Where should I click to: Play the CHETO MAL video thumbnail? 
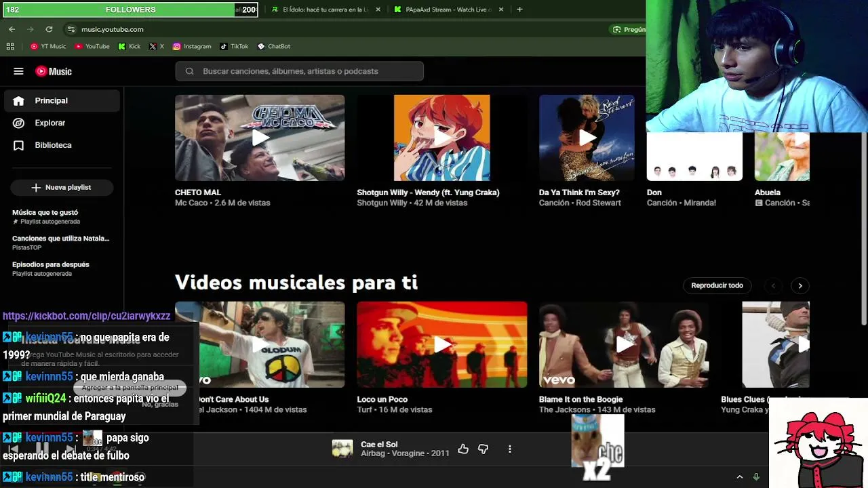point(260,138)
